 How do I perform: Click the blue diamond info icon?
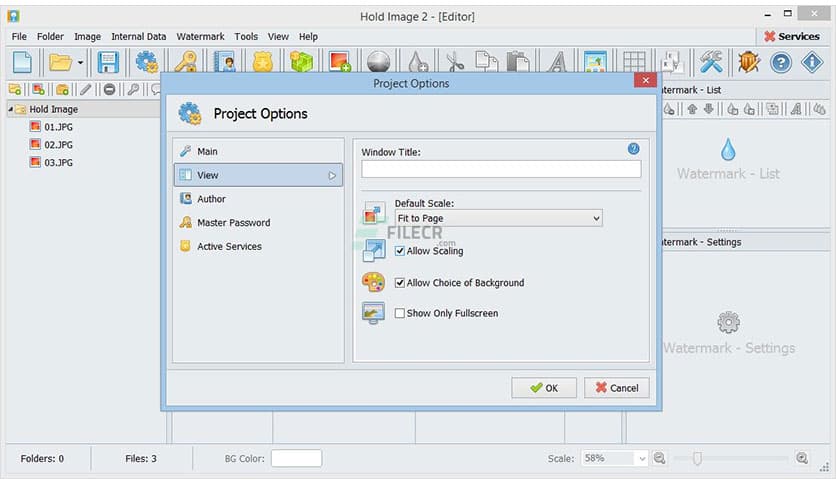click(812, 63)
